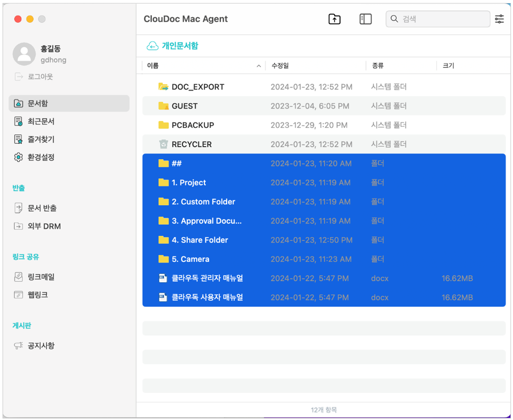513x420 pixels.
Task: Open 개인문서함 breadcrumb link
Action: pyautogui.click(x=180, y=46)
